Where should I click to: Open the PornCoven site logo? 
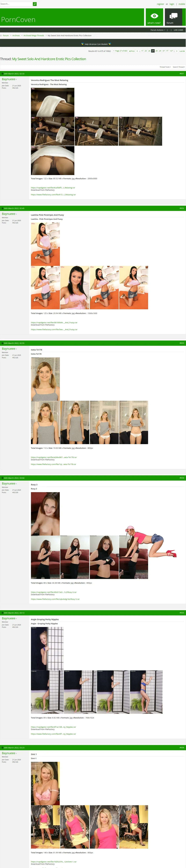18,20
